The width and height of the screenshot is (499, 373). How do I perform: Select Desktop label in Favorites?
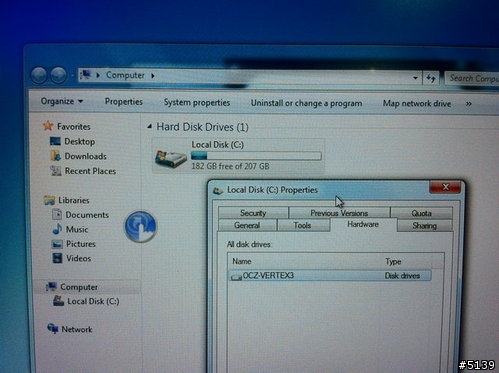tap(79, 141)
